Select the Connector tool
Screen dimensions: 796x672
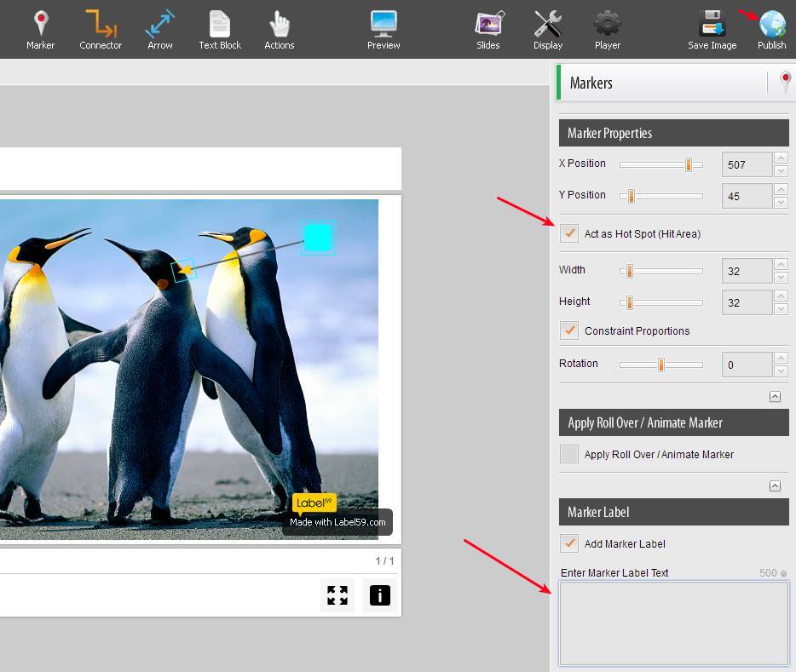pyautogui.click(x=101, y=29)
